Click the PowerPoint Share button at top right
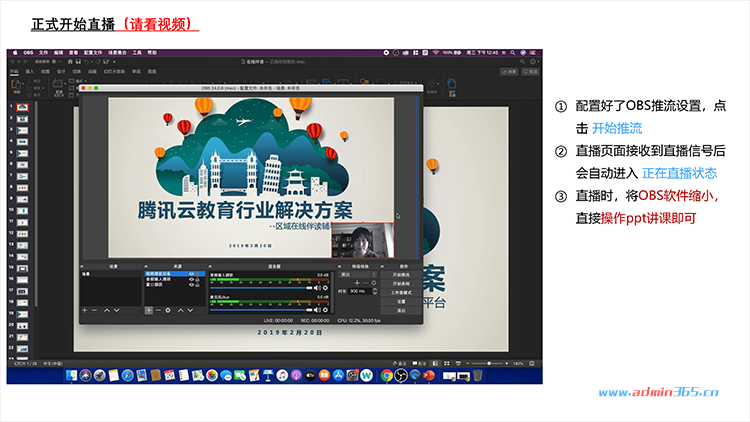Viewport: 750px width, 422px height. (509, 71)
